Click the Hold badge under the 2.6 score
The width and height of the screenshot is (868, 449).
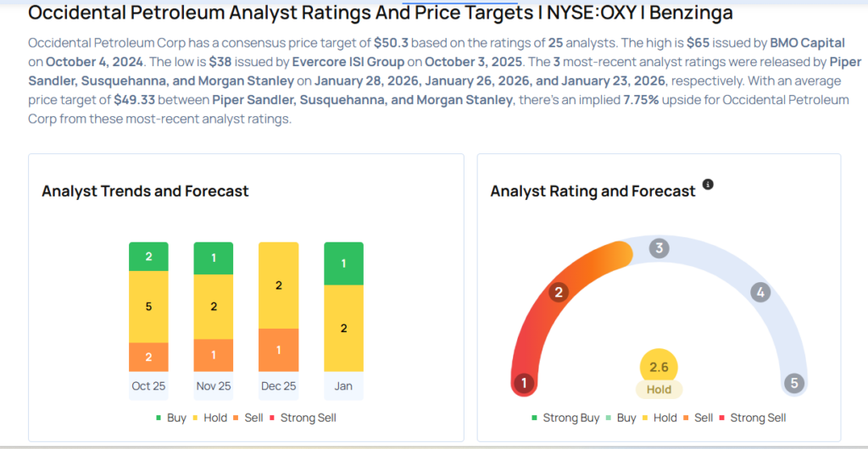tap(659, 390)
